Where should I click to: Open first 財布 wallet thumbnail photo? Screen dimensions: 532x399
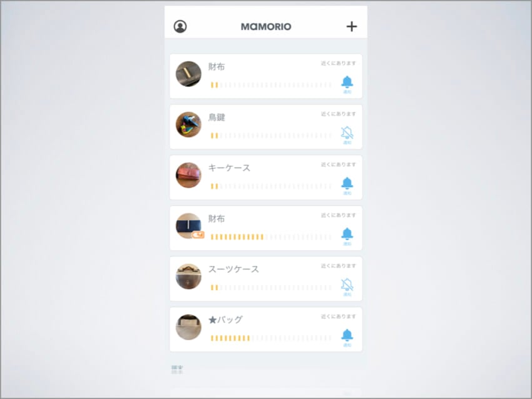coord(188,74)
